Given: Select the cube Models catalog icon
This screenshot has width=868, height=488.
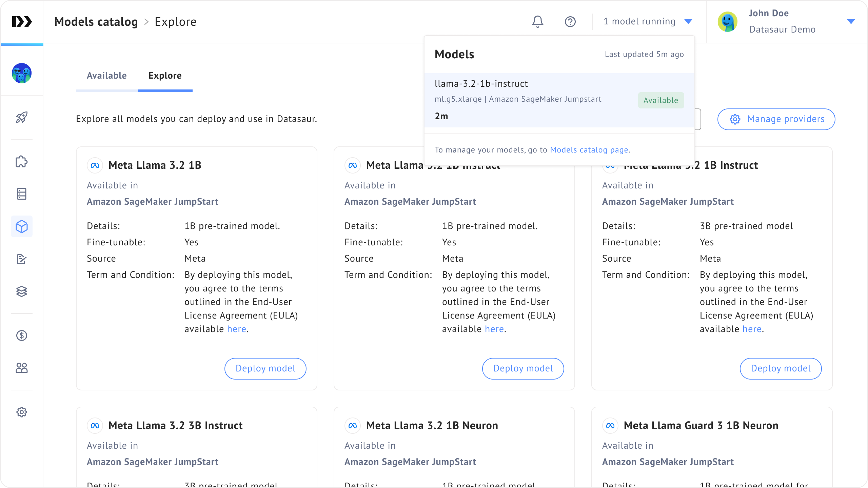Looking at the screenshot, I should tap(22, 226).
